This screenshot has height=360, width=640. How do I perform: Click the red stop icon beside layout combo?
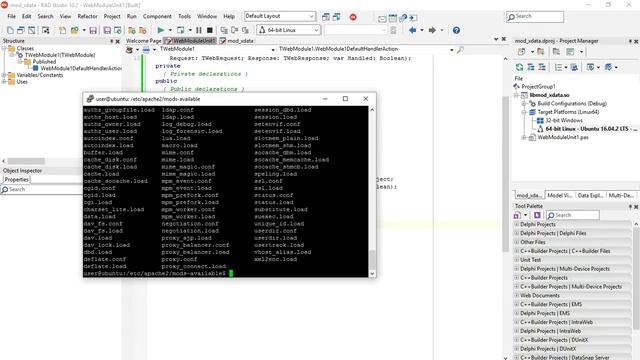coord(353,17)
